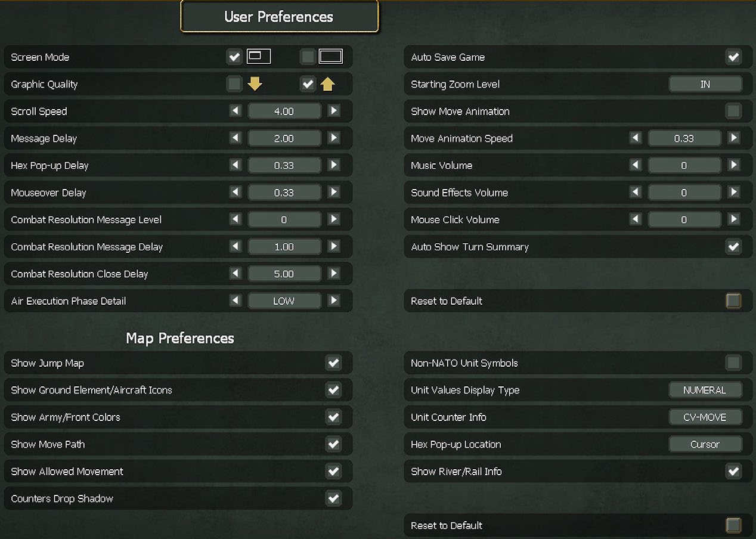
Task: Click the Sound Effects Volume value field
Action: coord(684,193)
